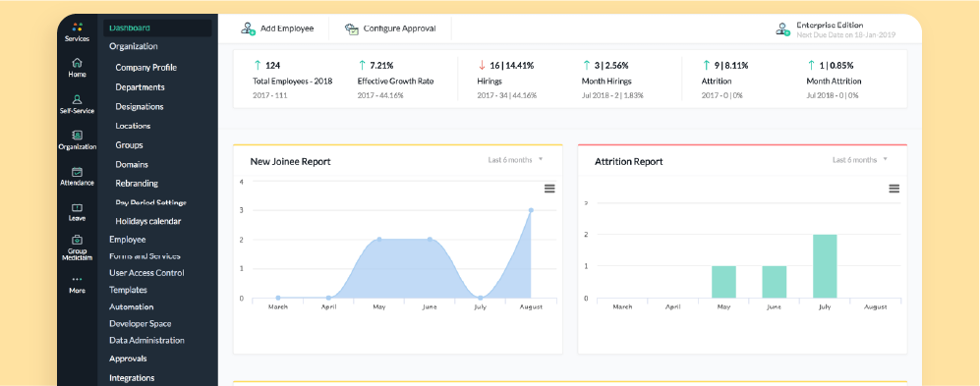Open Groups in sidebar
980x386 pixels.
tap(130, 145)
